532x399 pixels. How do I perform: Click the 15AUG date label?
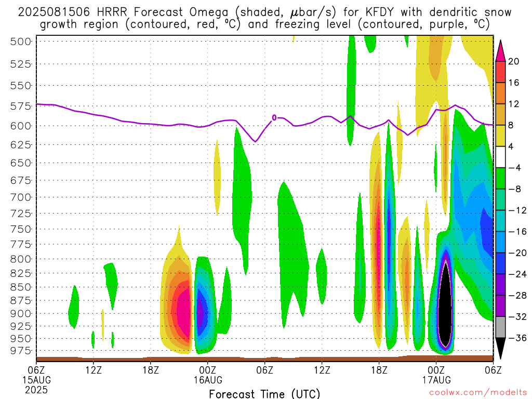pyautogui.click(x=37, y=380)
